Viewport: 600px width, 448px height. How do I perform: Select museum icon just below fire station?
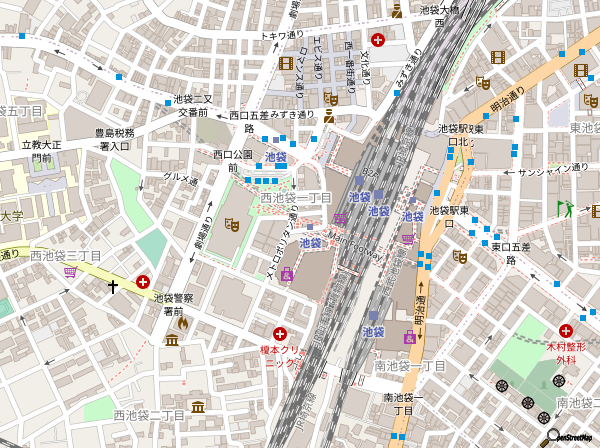(172, 341)
